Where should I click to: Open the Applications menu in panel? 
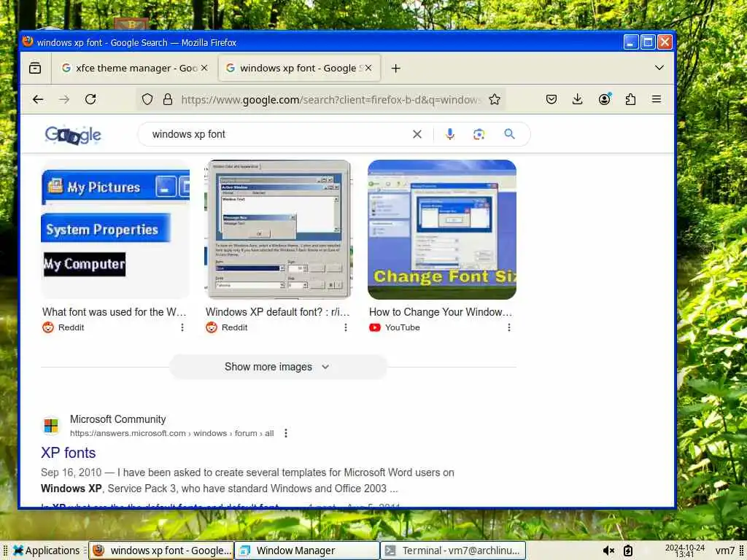pos(47,551)
